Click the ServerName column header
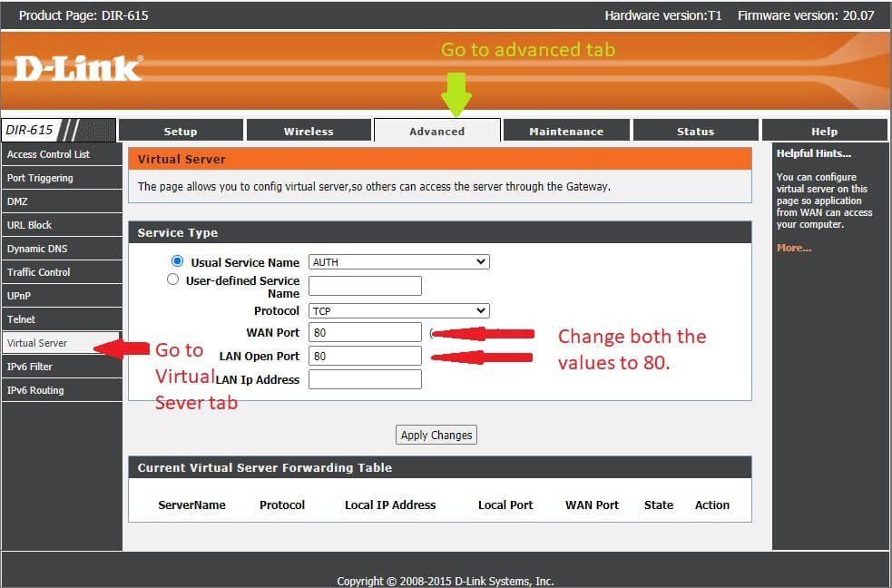This screenshot has width=892, height=588. click(x=191, y=505)
